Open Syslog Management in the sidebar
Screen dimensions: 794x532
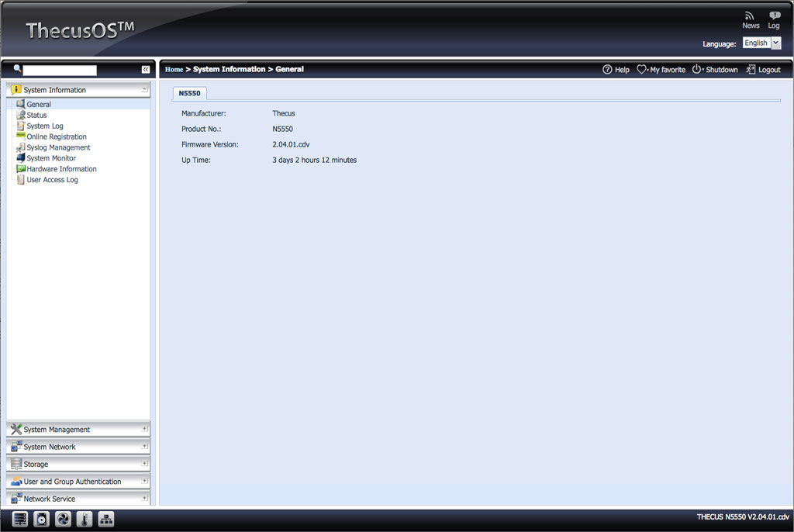coord(58,147)
